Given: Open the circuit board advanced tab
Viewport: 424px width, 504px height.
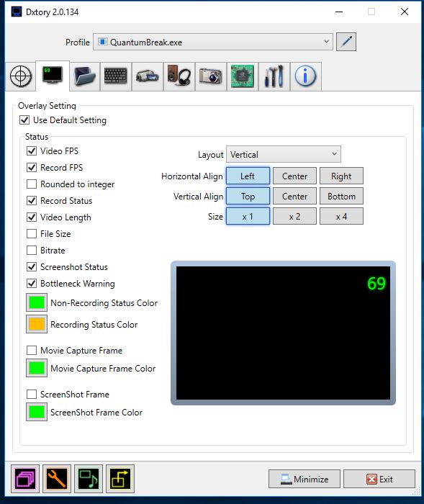Looking at the screenshot, I should pyautogui.click(x=243, y=76).
